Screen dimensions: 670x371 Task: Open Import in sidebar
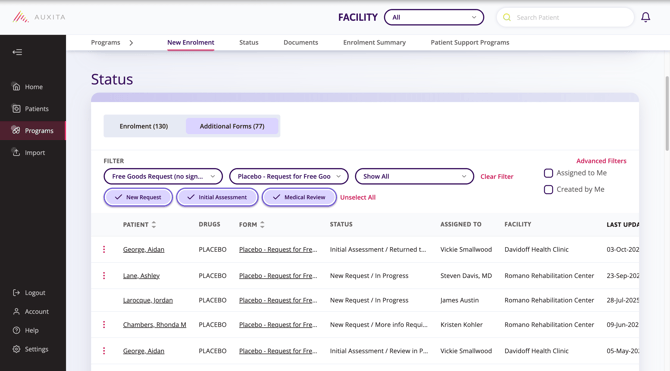coord(28,153)
